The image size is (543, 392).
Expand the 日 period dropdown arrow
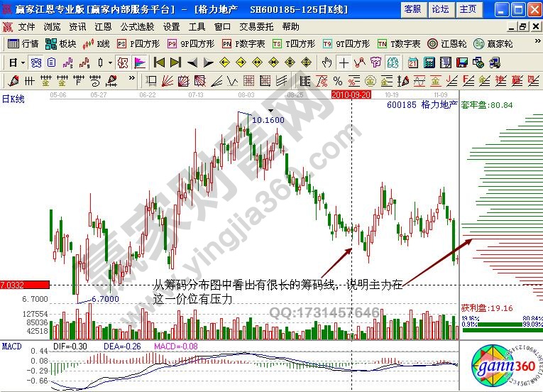coord(23,62)
